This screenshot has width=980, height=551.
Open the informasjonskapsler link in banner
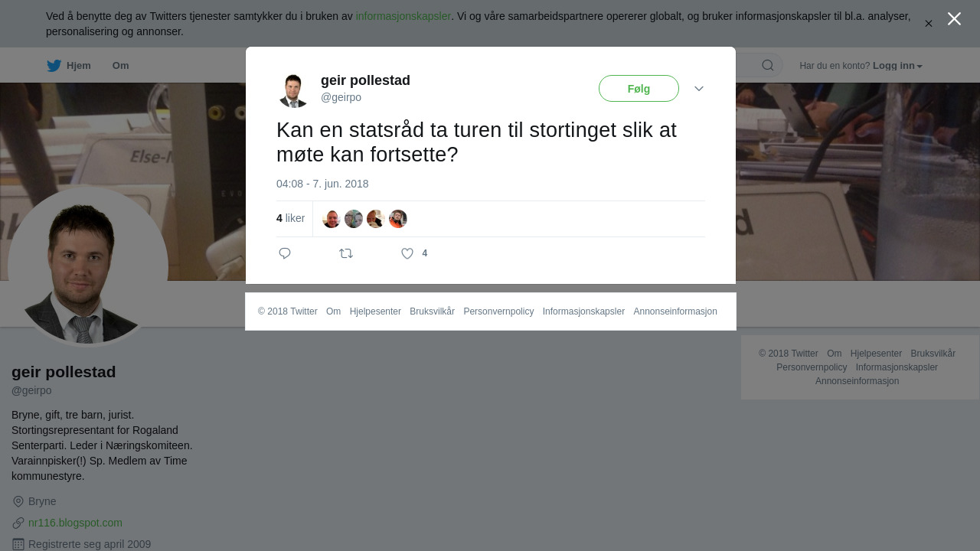click(403, 16)
